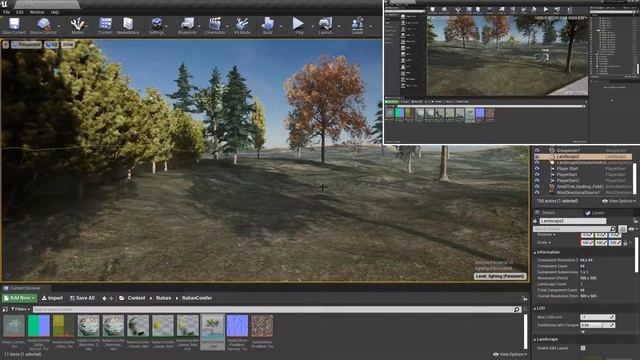This screenshot has width=640, height=360.
Task: Select the Landscape2 row in World Outliner
Action: 583,156
